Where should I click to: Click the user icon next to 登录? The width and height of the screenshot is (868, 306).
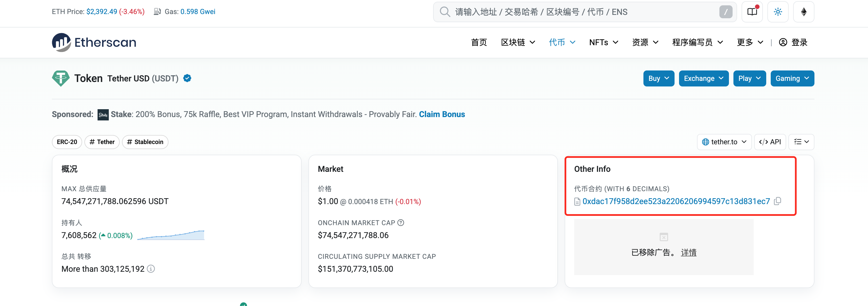(783, 42)
